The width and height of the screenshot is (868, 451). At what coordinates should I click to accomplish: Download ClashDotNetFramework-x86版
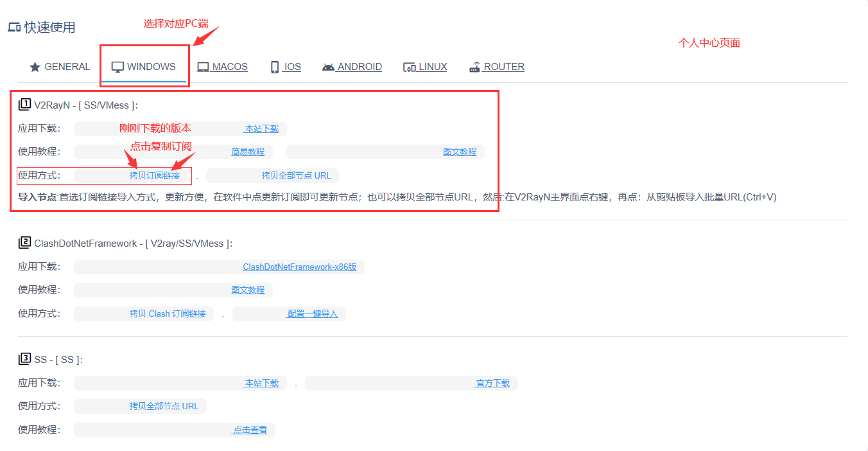[299, 267]
